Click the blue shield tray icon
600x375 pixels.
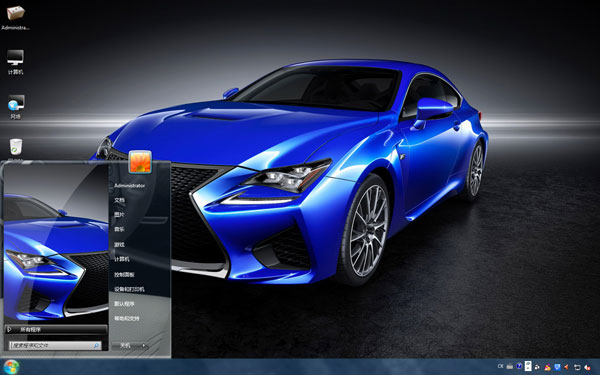(x=557, y=367)
